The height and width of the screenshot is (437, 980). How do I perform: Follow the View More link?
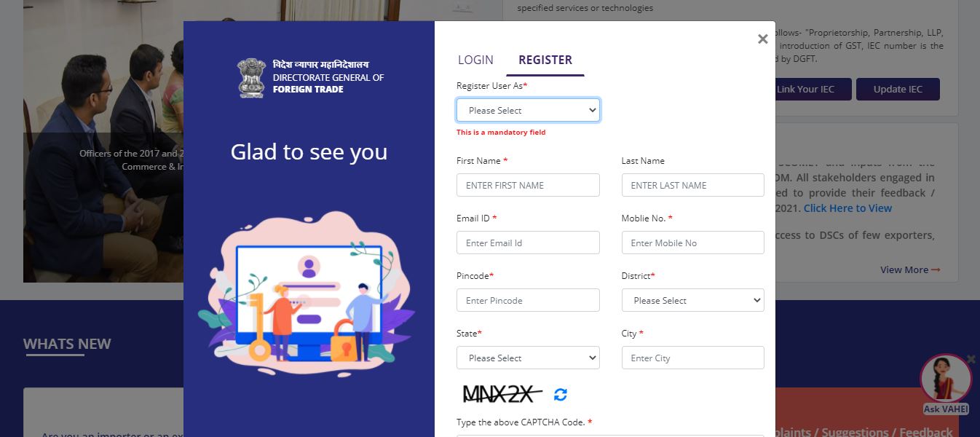(x=904, y=269)
